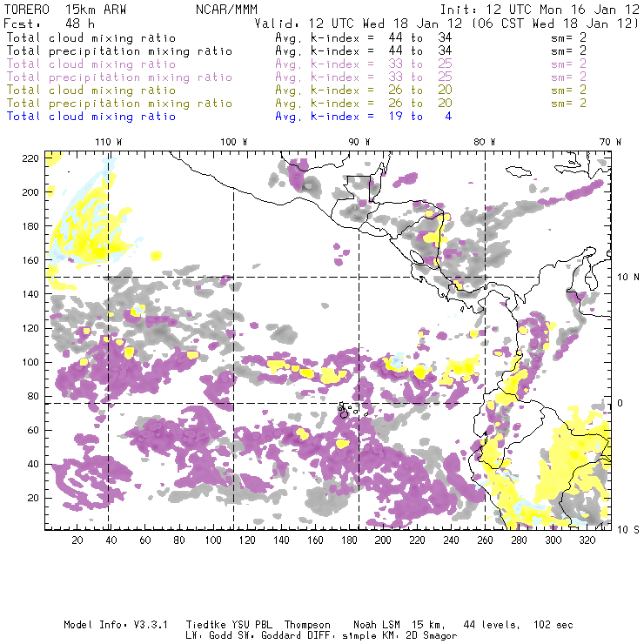Screen dimensions: 644x644
Task: Select the 'Init: 12 UTC Mon 16 Jan 12' text
Action: pyautogui.click(x=540, y=10)
